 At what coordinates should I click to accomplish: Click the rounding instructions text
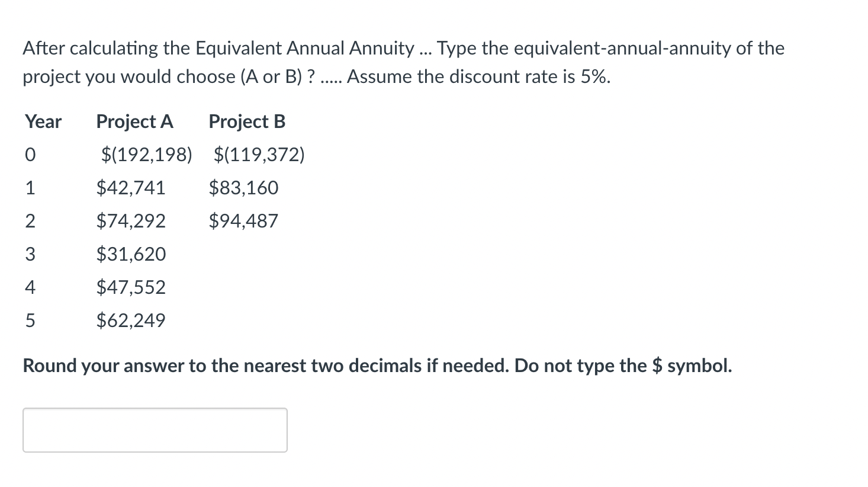click(377, 366)
